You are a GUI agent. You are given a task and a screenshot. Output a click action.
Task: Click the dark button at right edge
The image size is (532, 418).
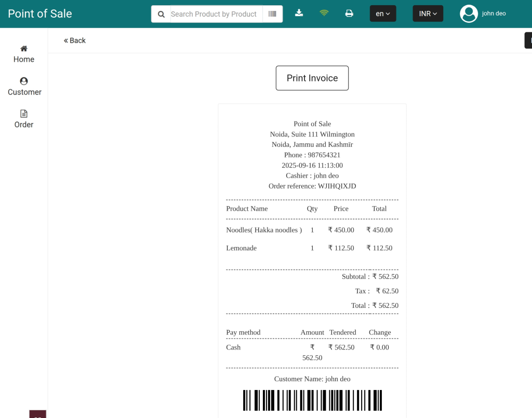pos(528,41)
